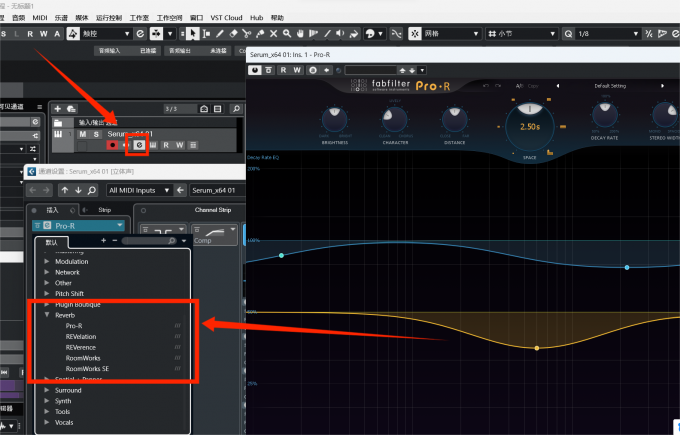680x435 pixels.
Task: Open track search magnifier in track list
Action: tap(236, 109)
